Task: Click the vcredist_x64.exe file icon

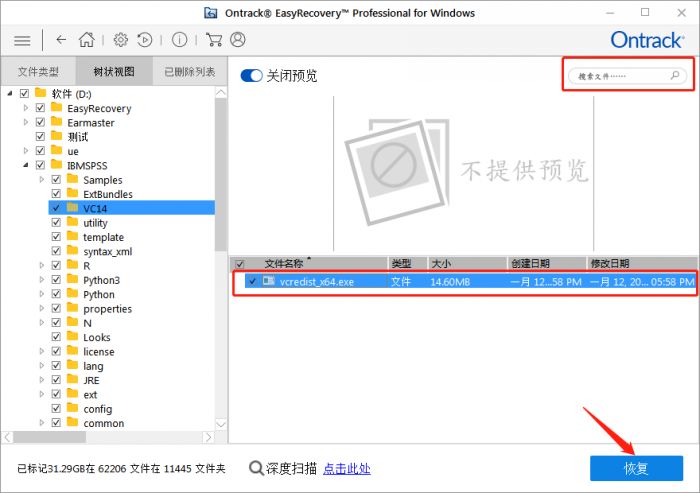Action: pyautogui.click(x=268, y=281)
